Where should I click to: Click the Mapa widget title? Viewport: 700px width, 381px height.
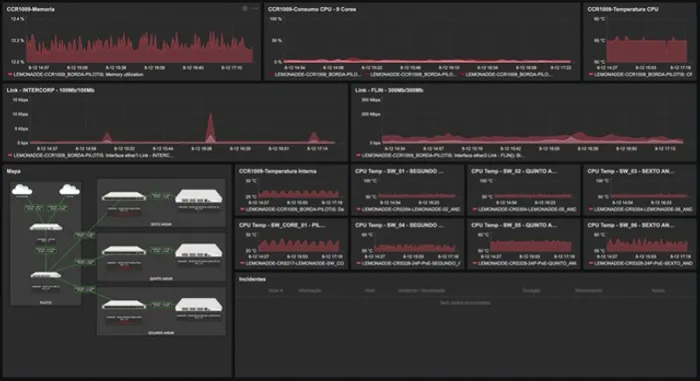pyautogui.click(x=13, y=171)
